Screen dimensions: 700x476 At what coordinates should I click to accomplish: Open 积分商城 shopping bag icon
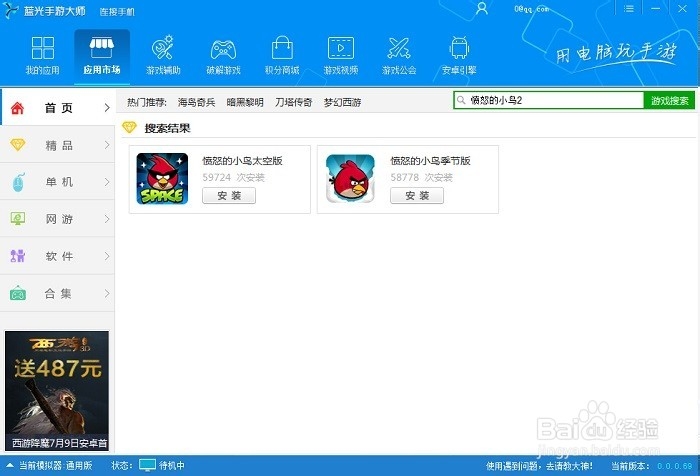tap(282, 48)
